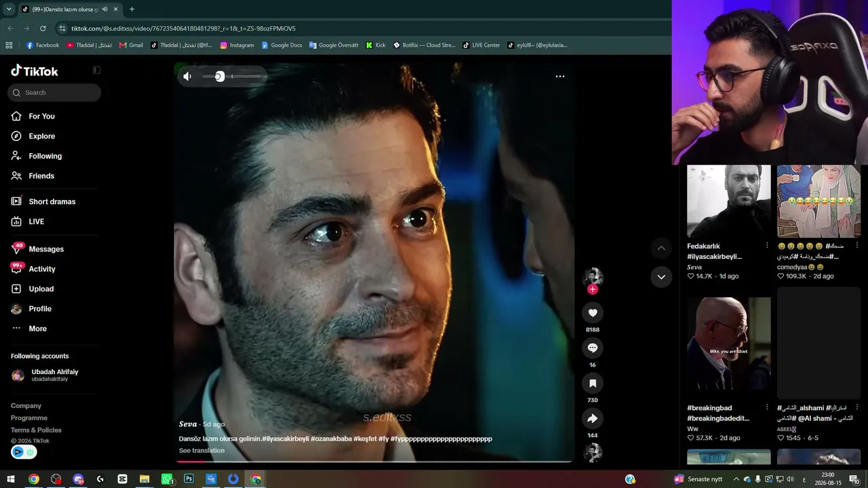This screenshot has width=868, height=488.
Task: Open the LIVE Center bookmark
Action: pyautogui.click(x=481, y=45)
